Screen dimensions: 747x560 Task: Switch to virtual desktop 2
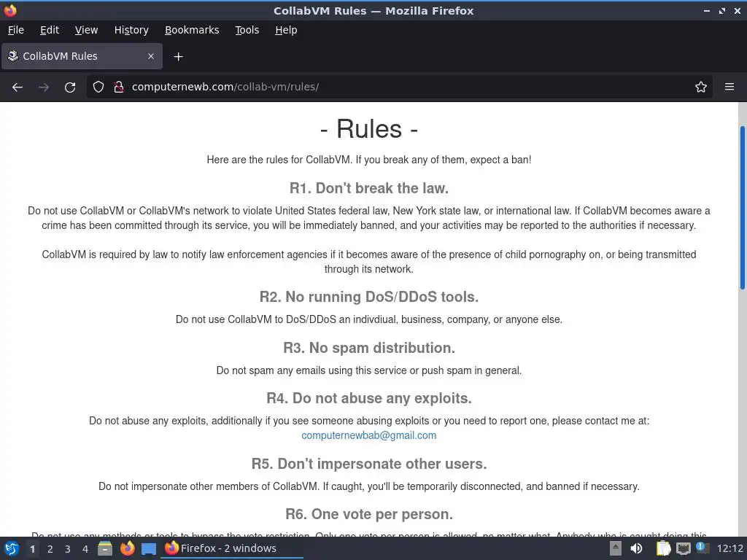pos(50,549)
